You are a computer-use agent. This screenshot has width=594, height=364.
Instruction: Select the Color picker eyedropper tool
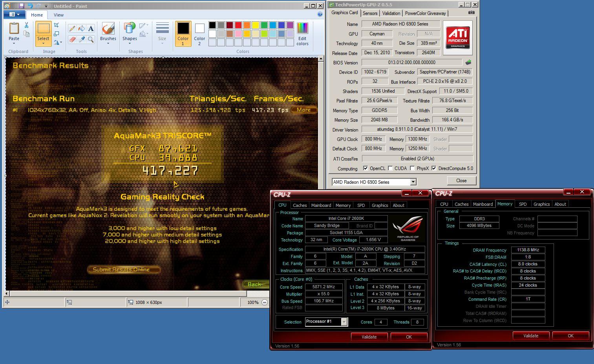(x=82, y=40)
